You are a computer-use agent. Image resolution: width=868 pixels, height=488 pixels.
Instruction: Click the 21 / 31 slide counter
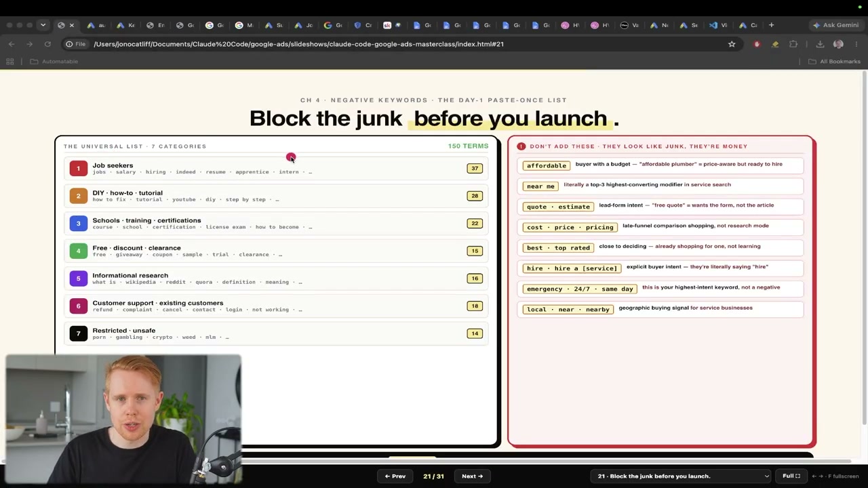point(433,476)
